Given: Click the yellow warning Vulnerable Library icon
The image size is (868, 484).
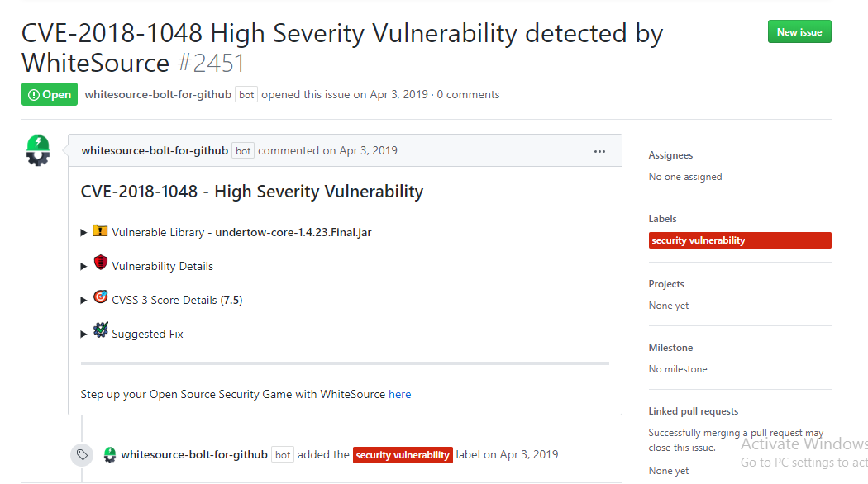Looking at the screenshot, I should (x=100, y=230).
